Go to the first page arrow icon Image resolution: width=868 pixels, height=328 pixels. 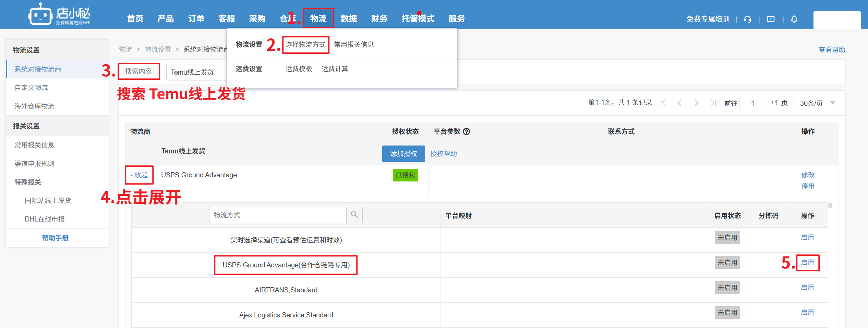tap(663, 103)
